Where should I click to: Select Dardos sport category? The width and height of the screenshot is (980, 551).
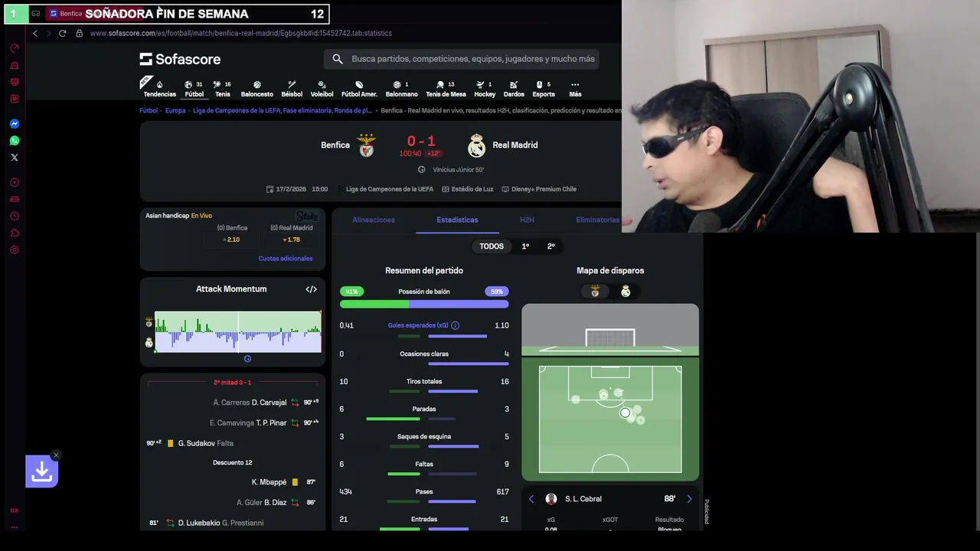[514, 89]
